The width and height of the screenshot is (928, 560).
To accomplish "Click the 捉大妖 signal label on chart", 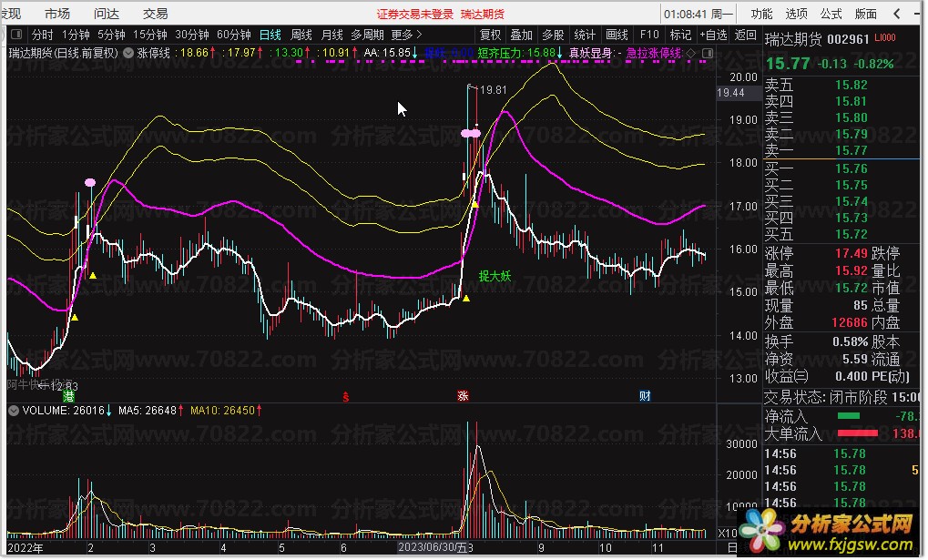I will tap(495, 276).
